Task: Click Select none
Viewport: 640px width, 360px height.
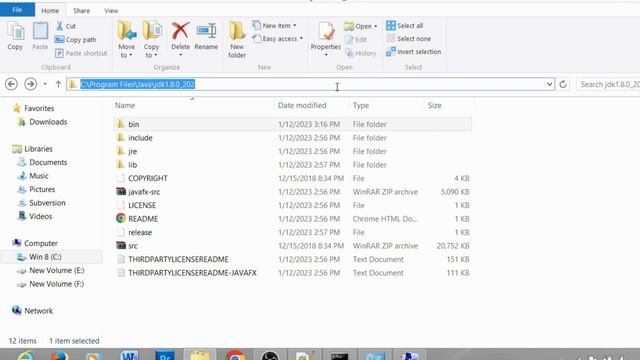Action: tap(409, 39)
